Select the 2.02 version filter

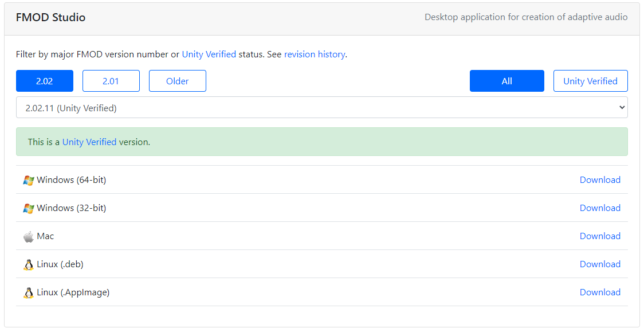click(x=45, y=81)
